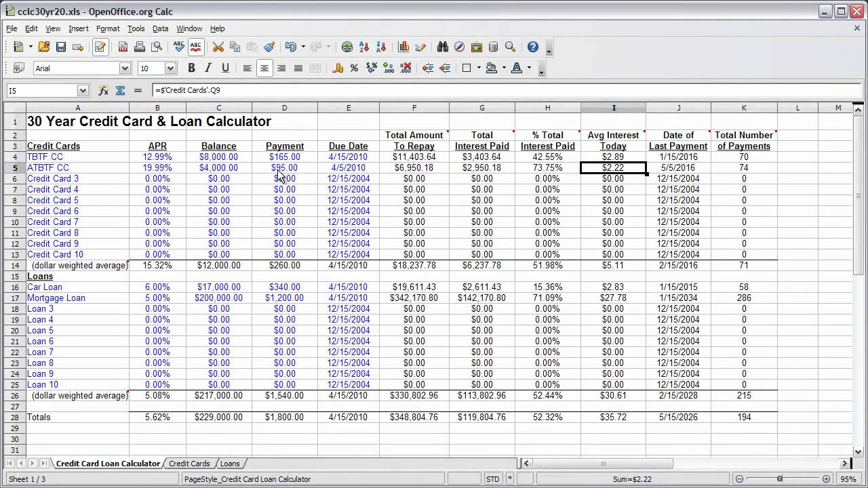Screen dimensions: 868x488
Task: Toggle AutoSpellcheck button
Action: (x=196, y=47)
